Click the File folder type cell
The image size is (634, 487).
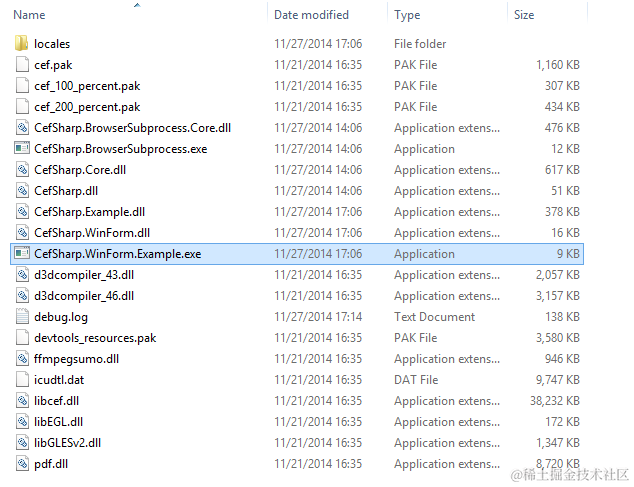point(420,44)
